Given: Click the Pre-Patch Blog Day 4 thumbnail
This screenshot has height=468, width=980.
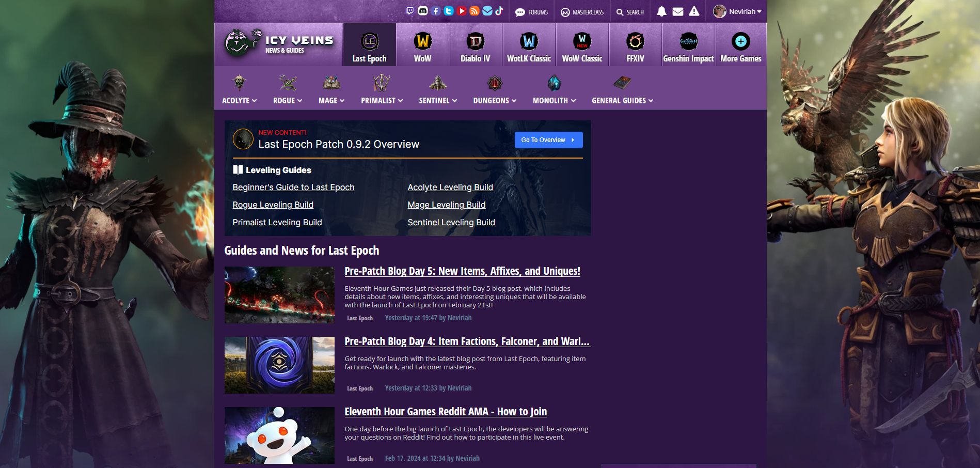Looking at the screenshot, I should (279, 365).
